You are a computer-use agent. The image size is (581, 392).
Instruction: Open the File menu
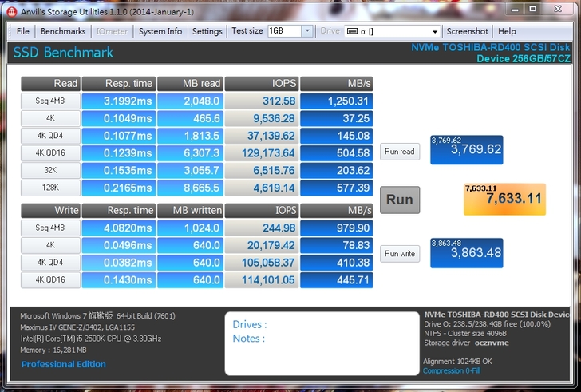(22, 31)
